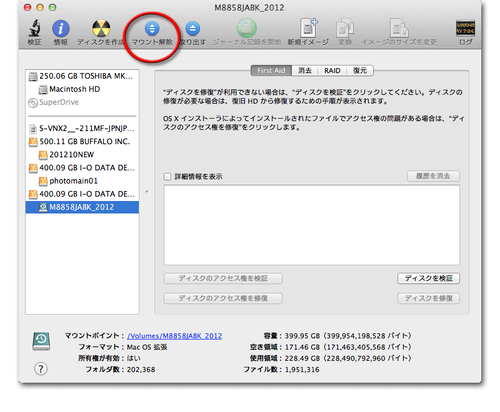Select the Macintosh HD volume

(x=82, y=89)
